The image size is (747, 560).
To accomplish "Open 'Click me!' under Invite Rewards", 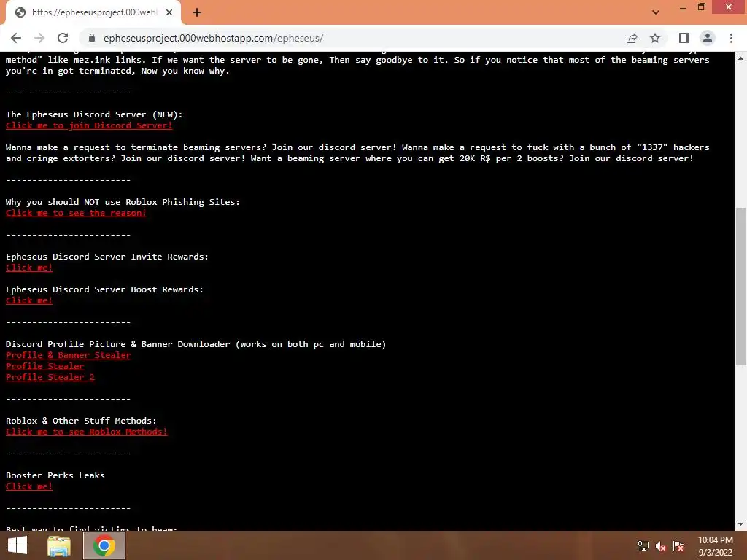I will pos(29,268).
